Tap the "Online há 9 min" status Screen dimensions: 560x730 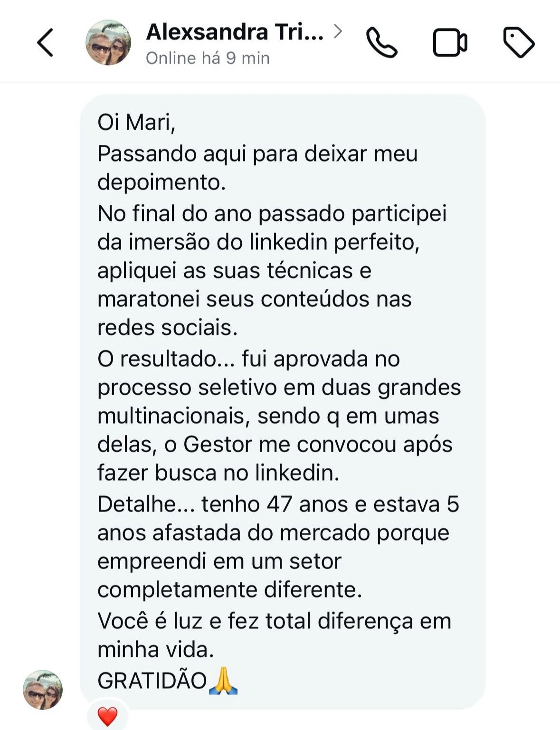tap(208, 58)
